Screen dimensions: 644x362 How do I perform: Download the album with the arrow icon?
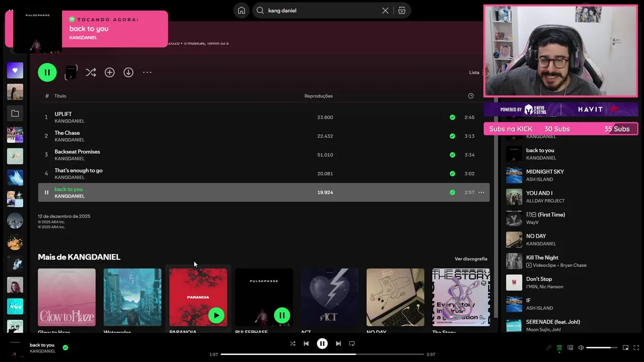click(x=128, y=72)
